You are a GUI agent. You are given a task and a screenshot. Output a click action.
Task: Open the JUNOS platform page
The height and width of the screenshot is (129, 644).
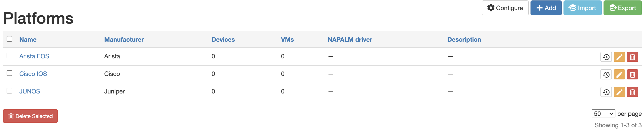pyautogui.click(x=30, y=91)
